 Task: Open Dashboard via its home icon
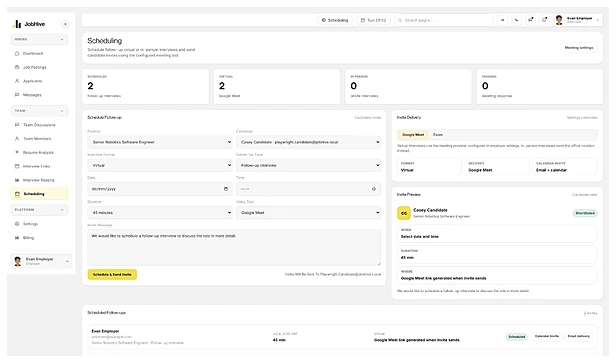[17, 53]
